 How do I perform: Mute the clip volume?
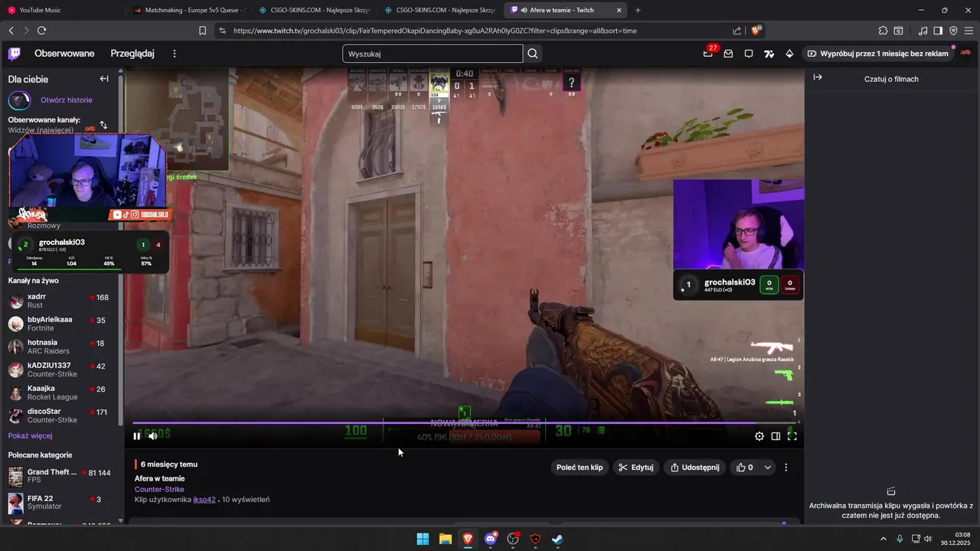153,436
